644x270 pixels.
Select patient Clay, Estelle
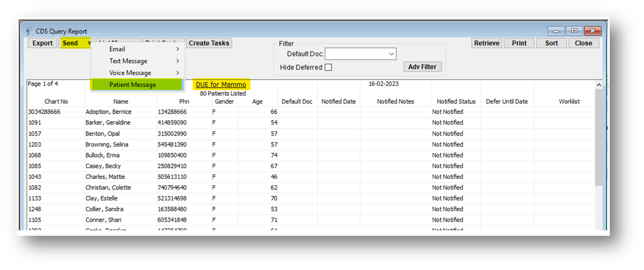(102, 198)
